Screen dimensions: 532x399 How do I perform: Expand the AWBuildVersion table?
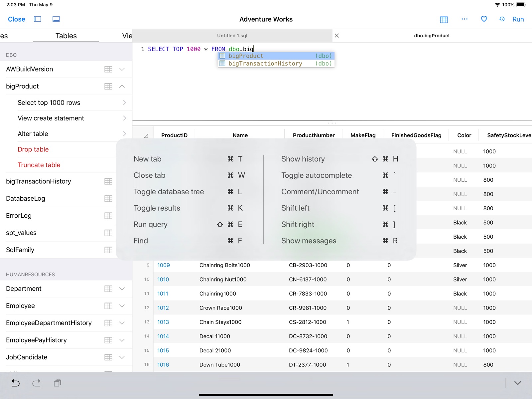pos(122,69)
